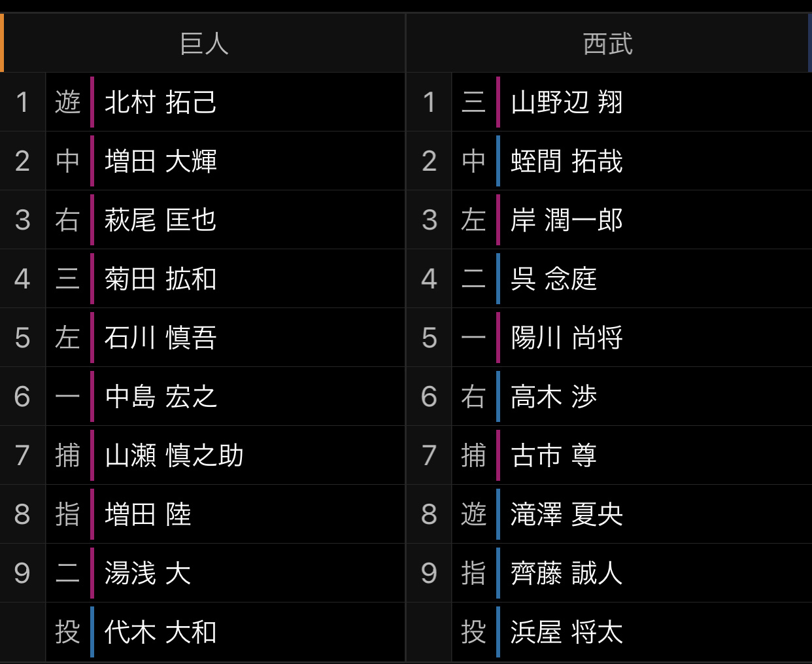Select the 巨人 team header
The image size is (812, 664).
204,44
